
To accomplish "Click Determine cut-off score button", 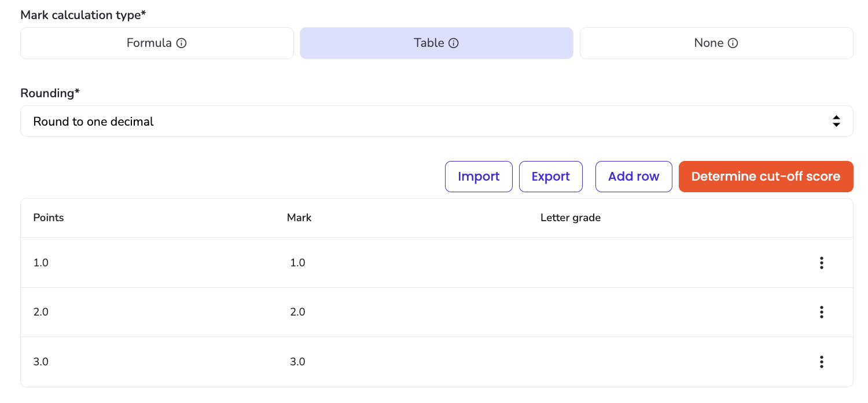I will pyautogui.click(x=766, y=177).
